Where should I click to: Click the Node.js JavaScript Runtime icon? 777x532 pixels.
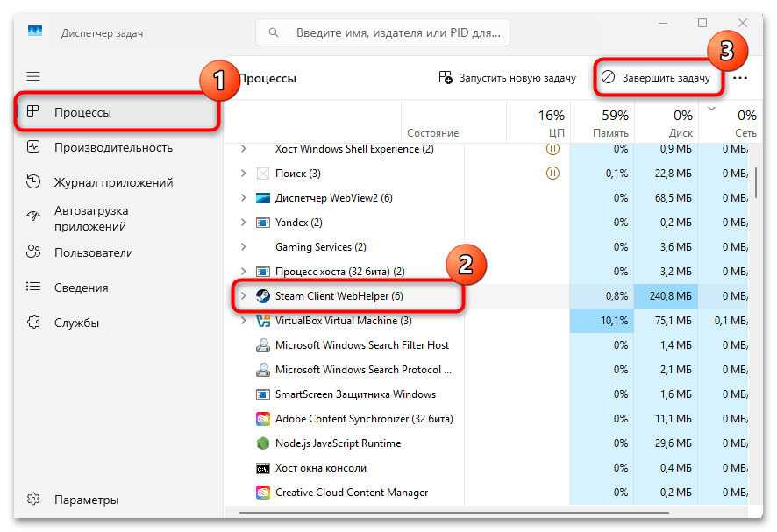(262, 443)
